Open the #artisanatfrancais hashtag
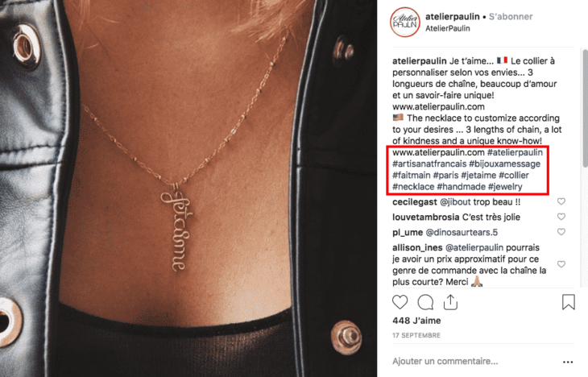588x377 pixels. [429, 164]
